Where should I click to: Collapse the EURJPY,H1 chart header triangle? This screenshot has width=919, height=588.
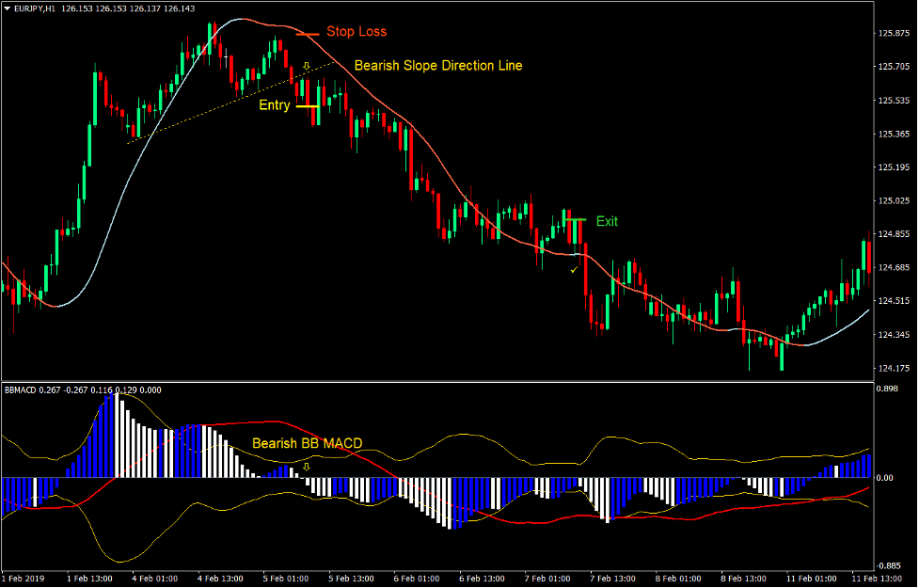point(8,8)
